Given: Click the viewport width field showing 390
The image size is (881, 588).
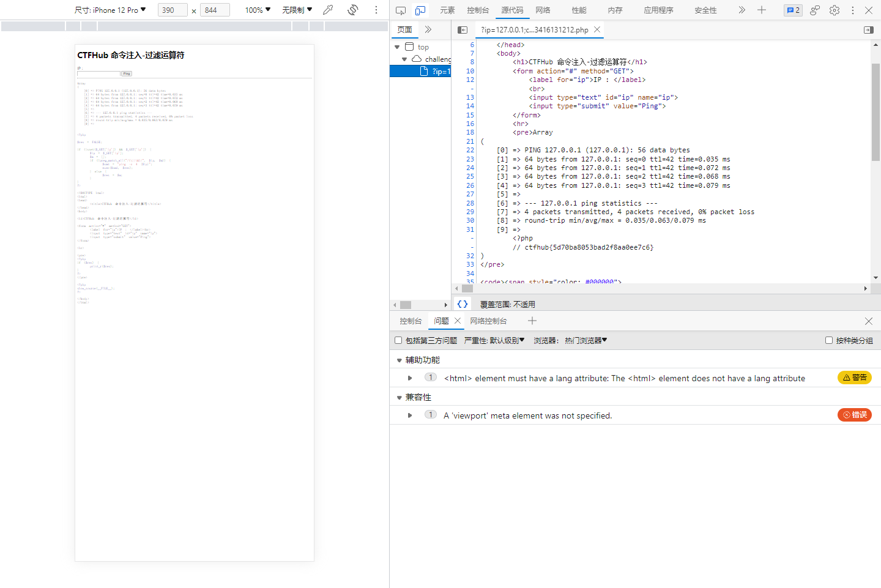Looking at the screenshot, I should click(x=173, y=10).
